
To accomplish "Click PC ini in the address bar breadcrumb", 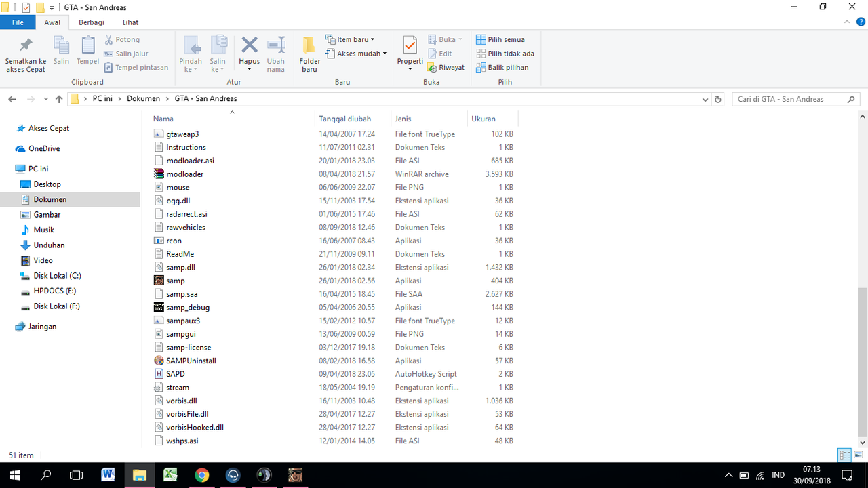I will point(102,99).
